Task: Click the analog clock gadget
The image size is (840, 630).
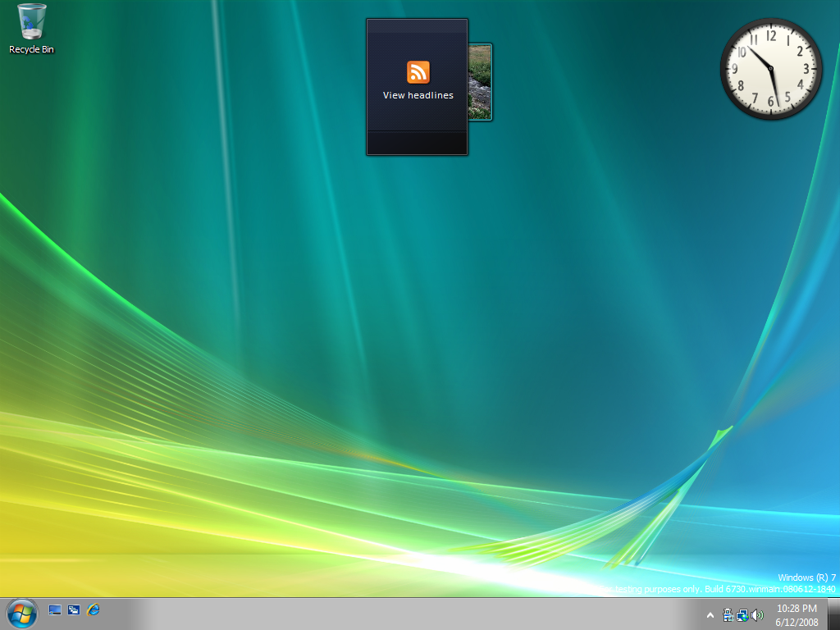Action: click(771, 68)
